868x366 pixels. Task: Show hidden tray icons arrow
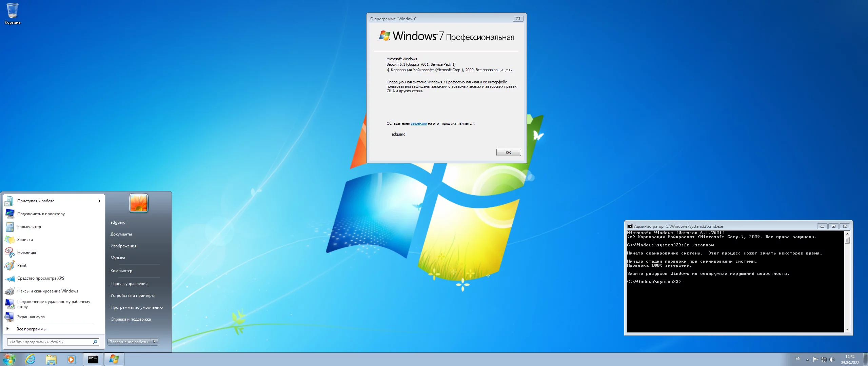(807, 360)
